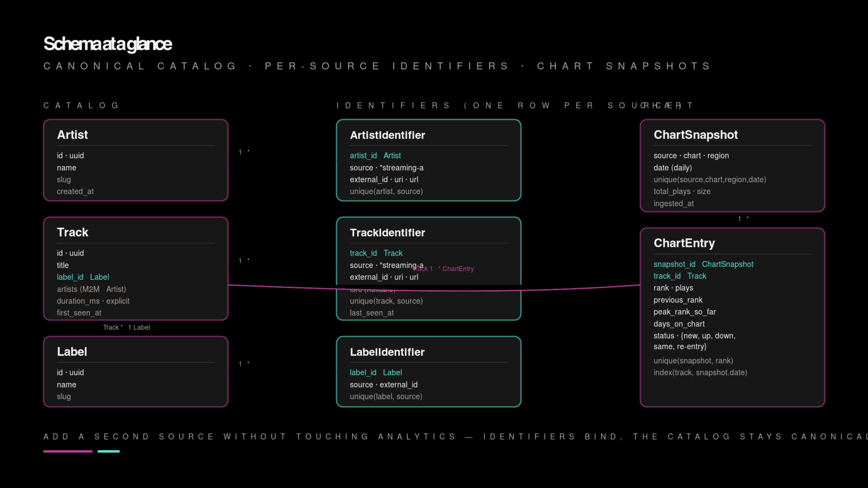Click 'name' in the Label card
Screen dimensions: 868x488
tap(67, 384)
